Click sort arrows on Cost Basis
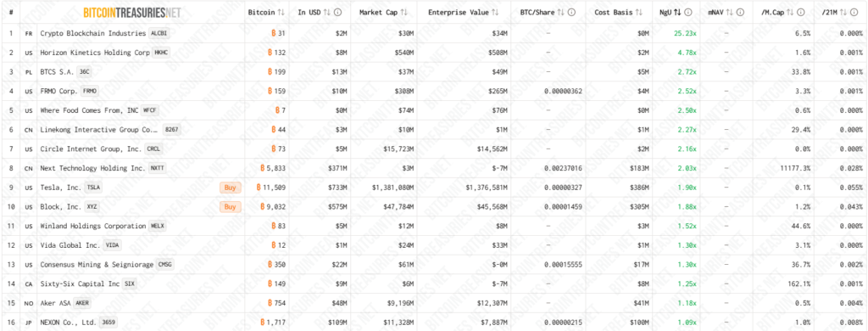 [x=639, y=12]
